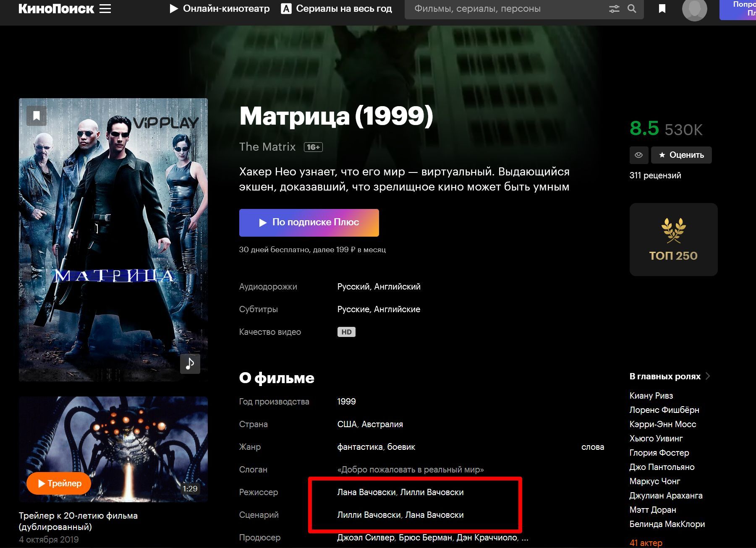Open Джо Пантольяно actor page
756x548 pixels.
click(x=662, y=467)
